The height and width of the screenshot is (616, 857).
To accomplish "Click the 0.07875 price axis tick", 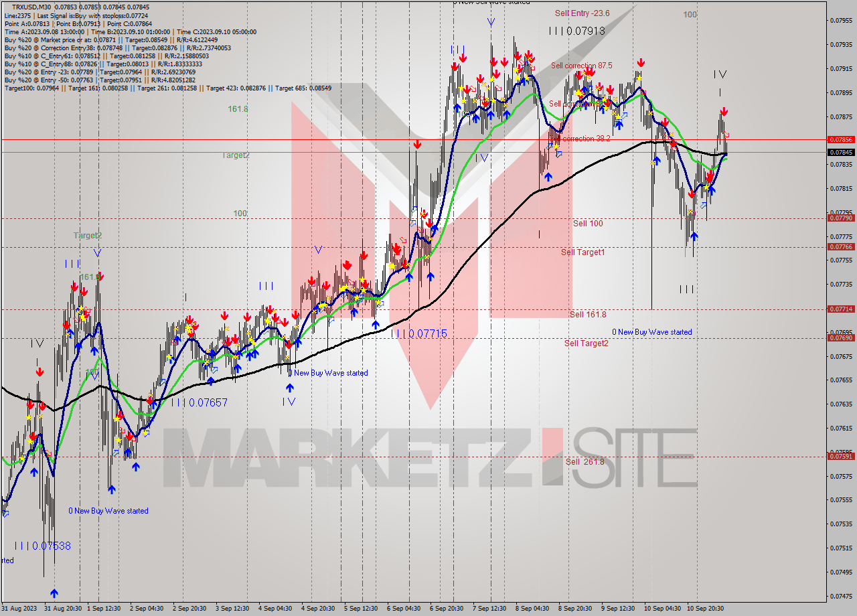I will pyautogui.click(x=841, y=117).
